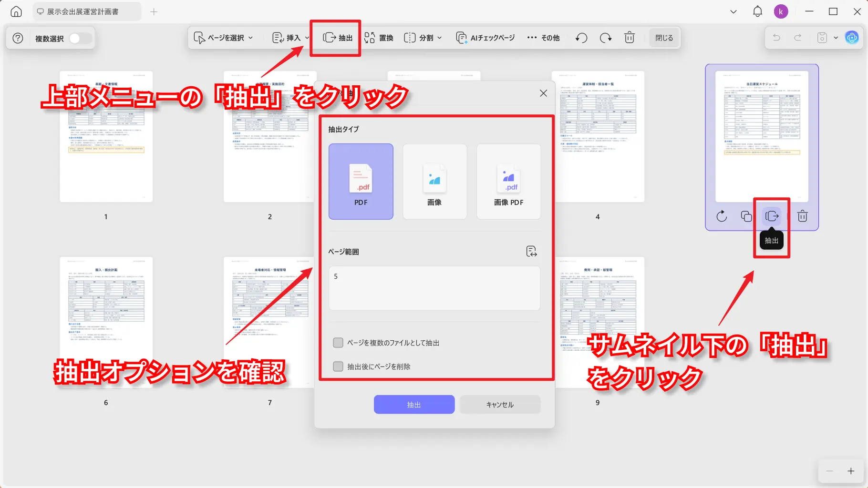Toggle the 複数選択 switch
Screen dimensions: 868x488
[80, 38]
